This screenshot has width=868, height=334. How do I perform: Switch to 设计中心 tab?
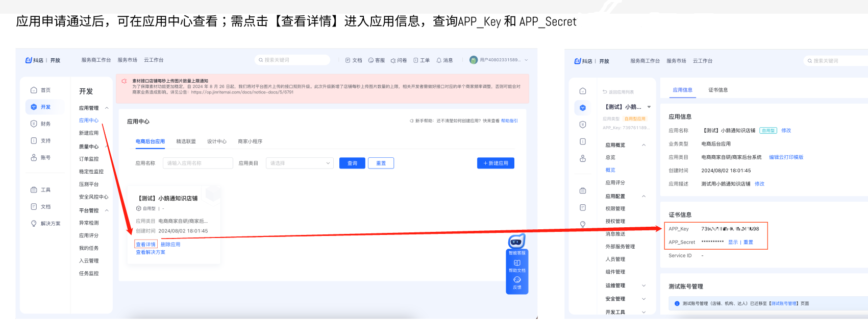click(217, 141)
